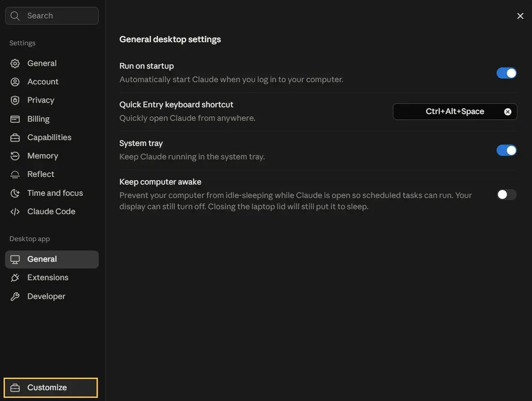Screen dimensions: 532x401
Task: Click the code brackets icon beside Claude Code
Action: [15, 212]
